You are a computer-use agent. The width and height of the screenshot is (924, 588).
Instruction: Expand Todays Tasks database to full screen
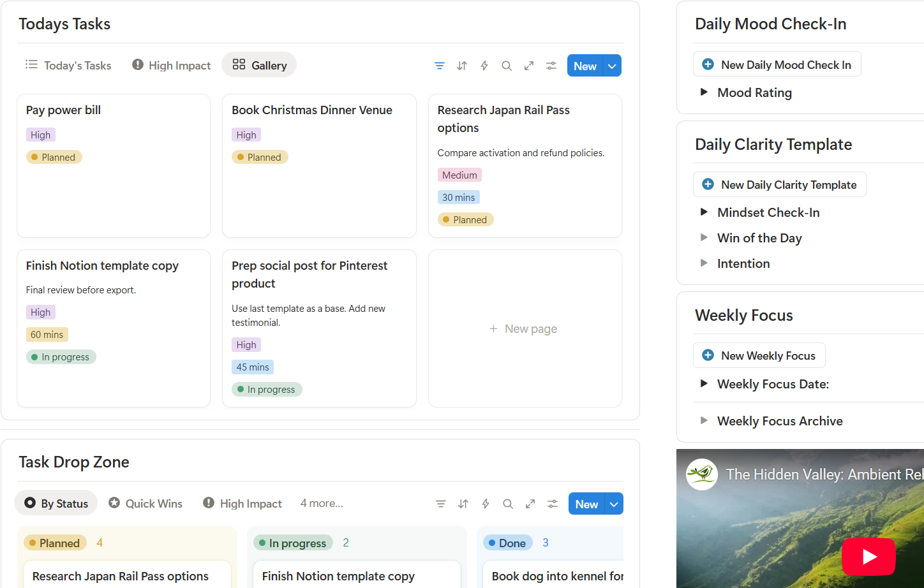[529, 65]
